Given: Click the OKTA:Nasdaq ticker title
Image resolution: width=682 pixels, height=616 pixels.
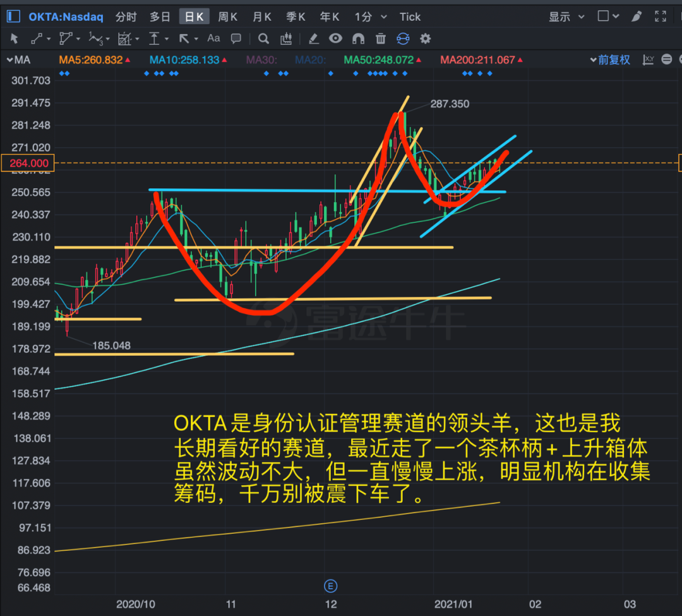Looking at the screenshot, I should [66, 17].
